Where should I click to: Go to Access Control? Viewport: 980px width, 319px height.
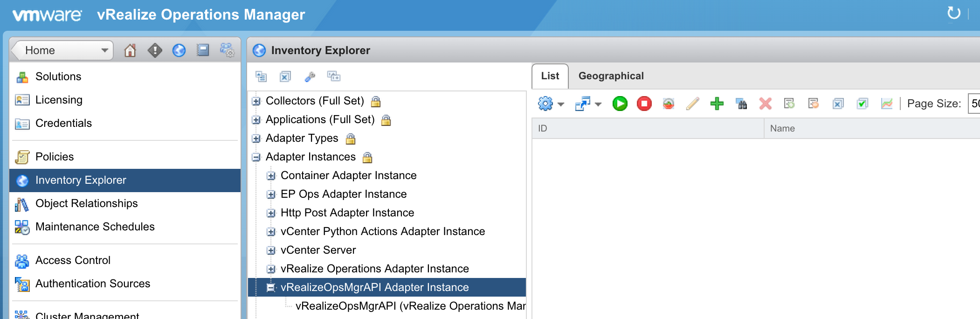click(73, 260)
